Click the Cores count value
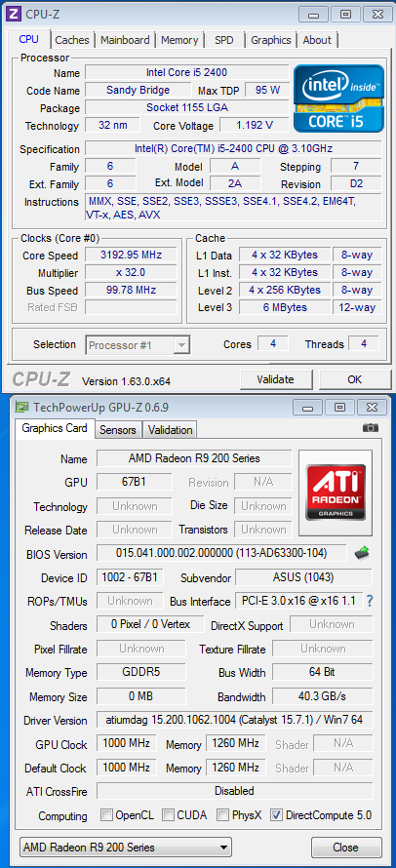Viewport: 396px width, 868px height. tap(272, 343)
